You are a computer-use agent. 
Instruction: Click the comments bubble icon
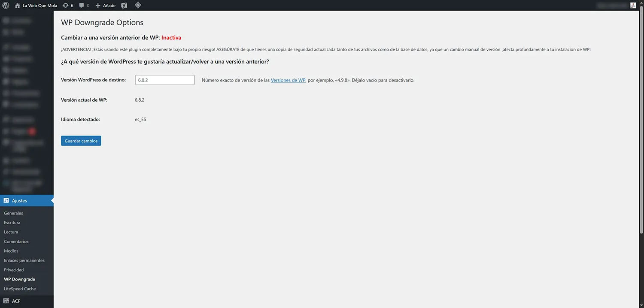point(82,5)
